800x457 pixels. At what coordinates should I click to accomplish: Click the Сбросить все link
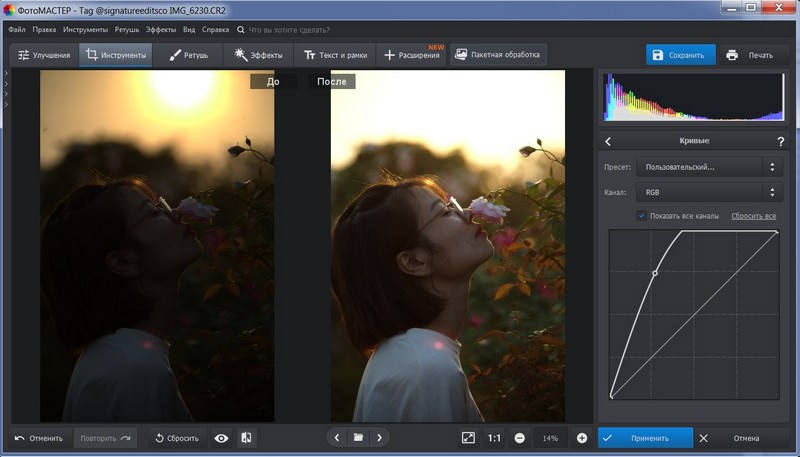(753, 216)
